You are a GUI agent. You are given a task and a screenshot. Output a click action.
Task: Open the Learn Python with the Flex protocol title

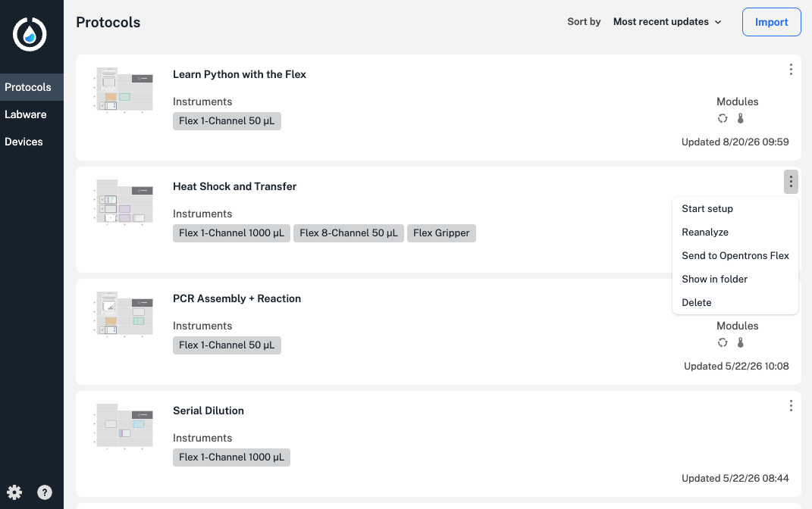tap(240, 74)
